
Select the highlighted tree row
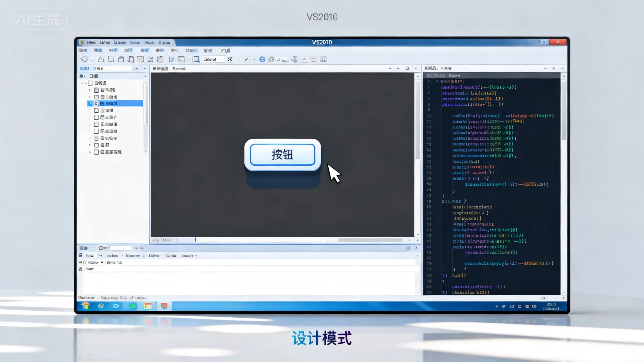tap(115, 104)
